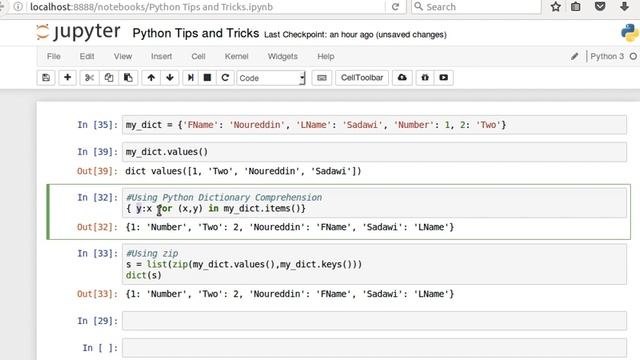Click the Out[32] output dictionary

coord(290,227)
